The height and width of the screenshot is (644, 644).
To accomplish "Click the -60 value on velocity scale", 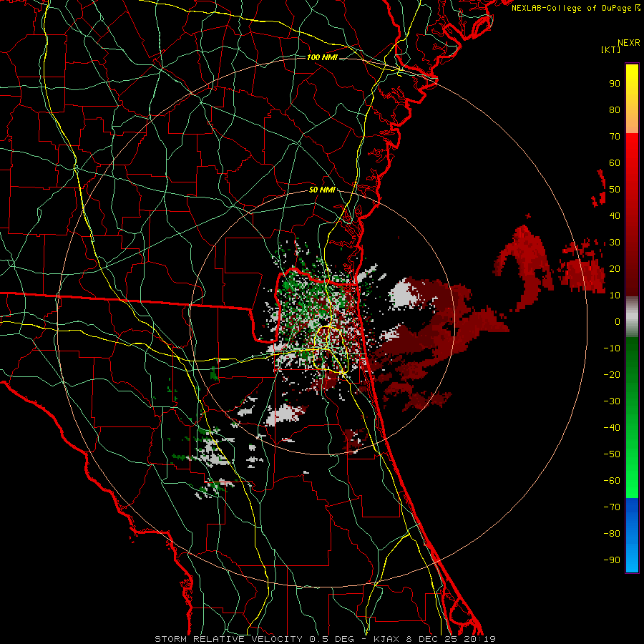I will 612,481.
